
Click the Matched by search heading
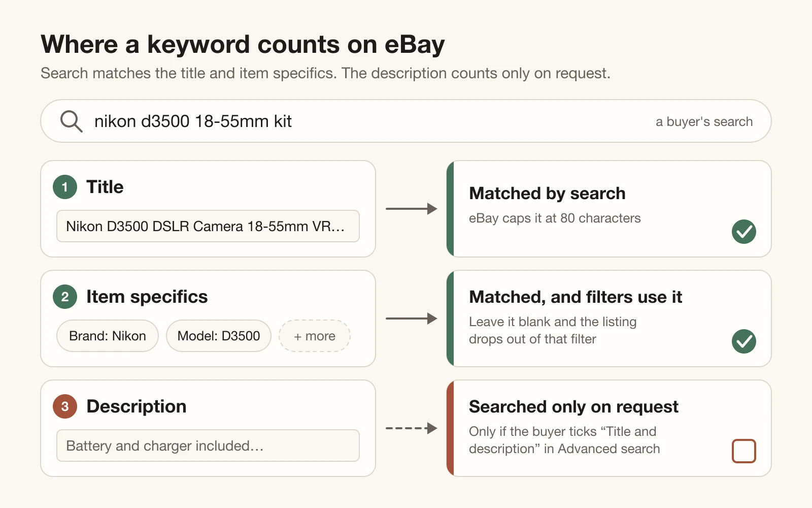tap(547, 194)
